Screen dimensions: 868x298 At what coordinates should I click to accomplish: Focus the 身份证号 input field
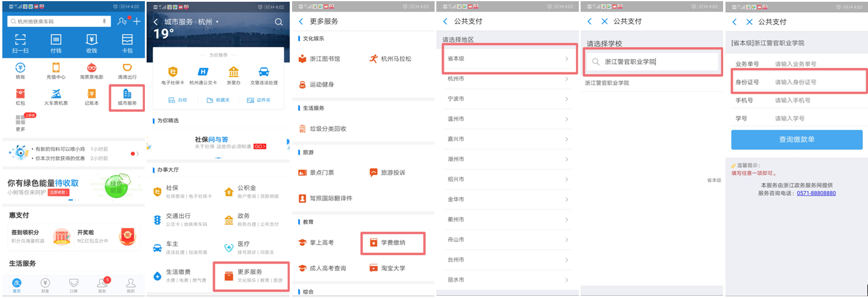pos(797,82)
